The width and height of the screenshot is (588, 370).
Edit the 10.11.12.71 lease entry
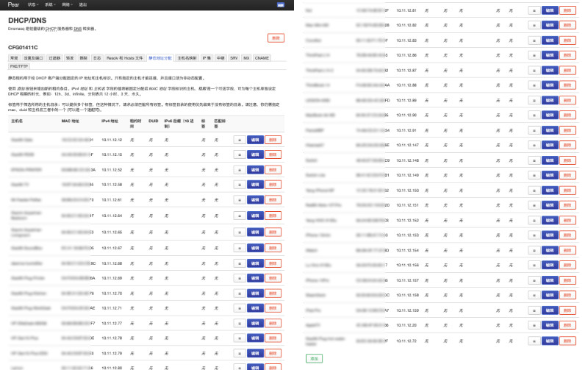255,308
